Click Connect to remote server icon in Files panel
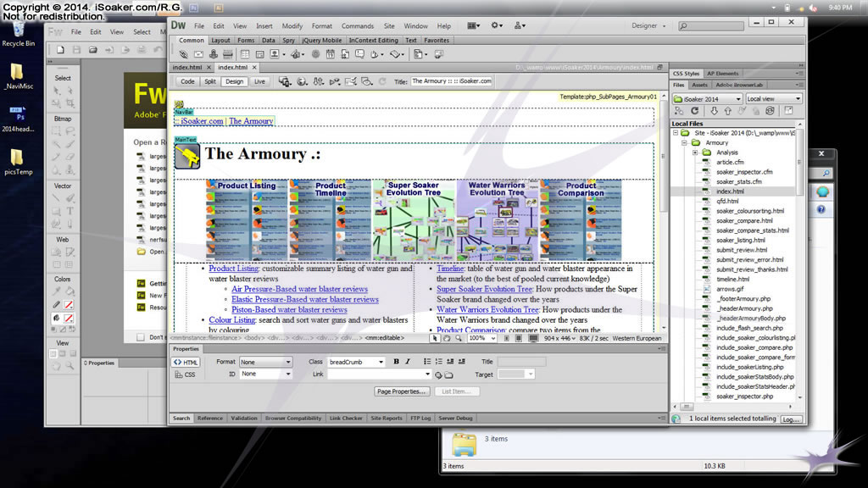Viewport: 868px width, 488px height. point(679,111)
